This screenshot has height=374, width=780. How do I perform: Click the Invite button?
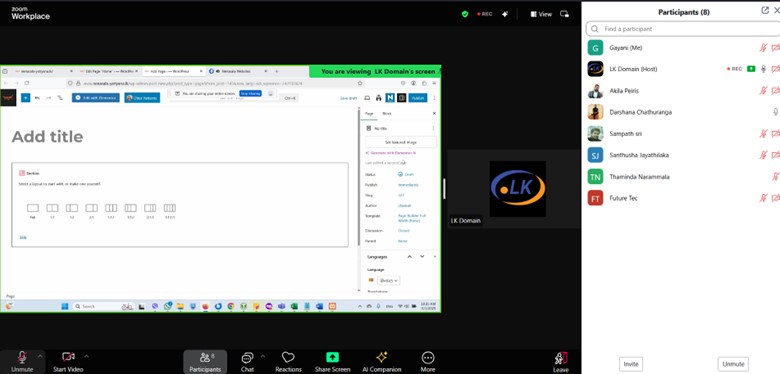tap(631, 364)
